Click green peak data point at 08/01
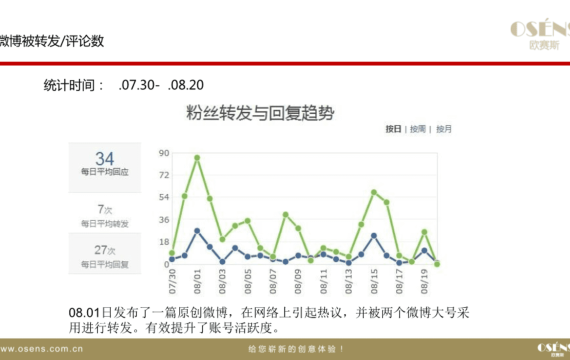Viewport: 570px width, 360px height. pos(197,158)
